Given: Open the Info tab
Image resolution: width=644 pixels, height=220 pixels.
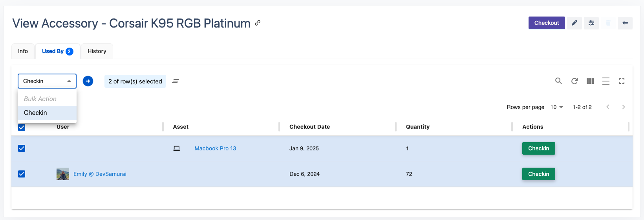Looking at the screenshot, I should pos(23,51).
